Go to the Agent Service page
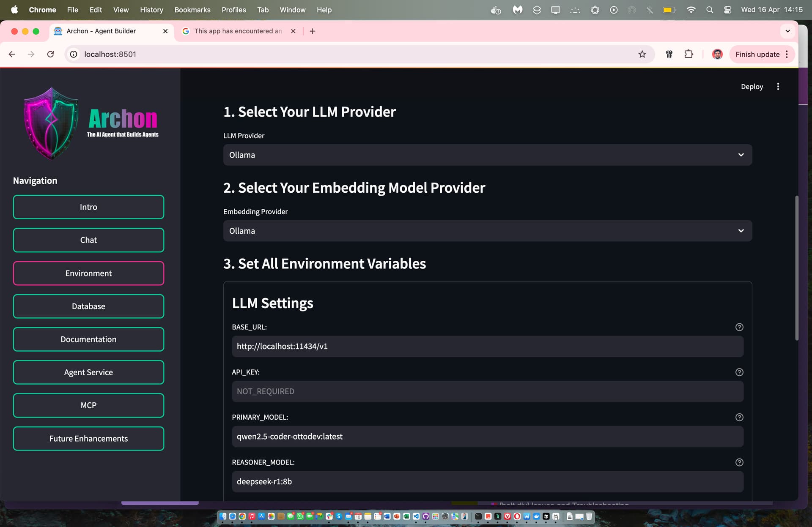 (x=88, y=372)
